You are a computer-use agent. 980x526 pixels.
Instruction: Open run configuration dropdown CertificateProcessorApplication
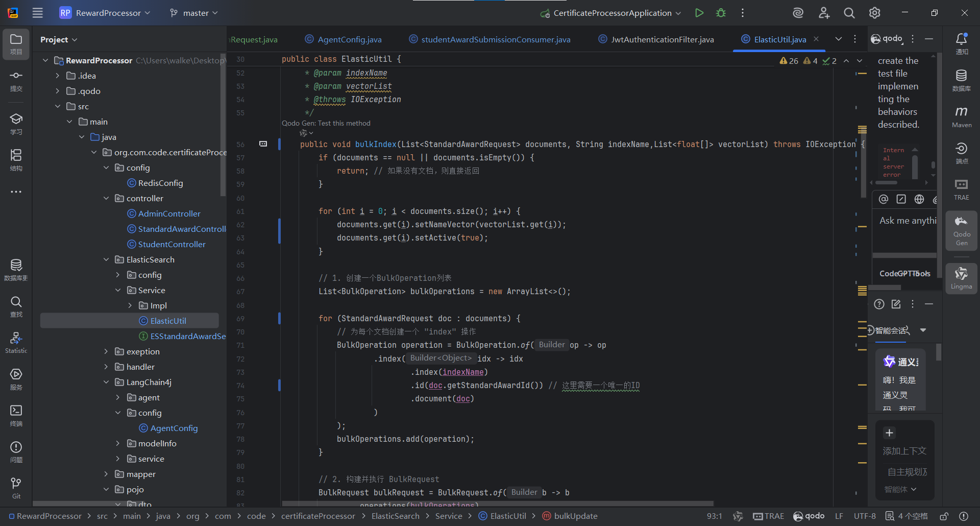pos(611,13)
